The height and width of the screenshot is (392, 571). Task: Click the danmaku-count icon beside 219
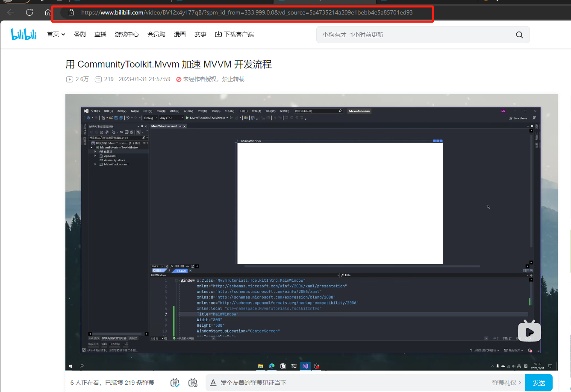pyautogui.click(x=98, y=79)
